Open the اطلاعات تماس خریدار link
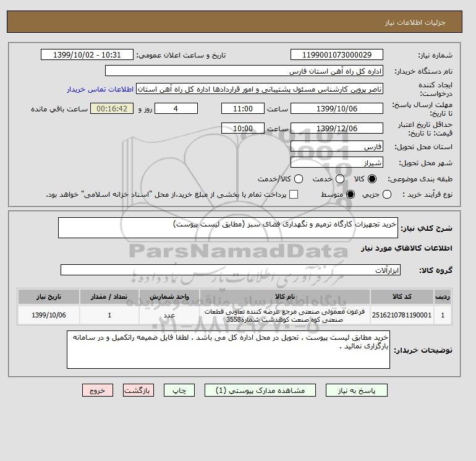The width and height of the screenshot is (476, 461). pos(100,89)
